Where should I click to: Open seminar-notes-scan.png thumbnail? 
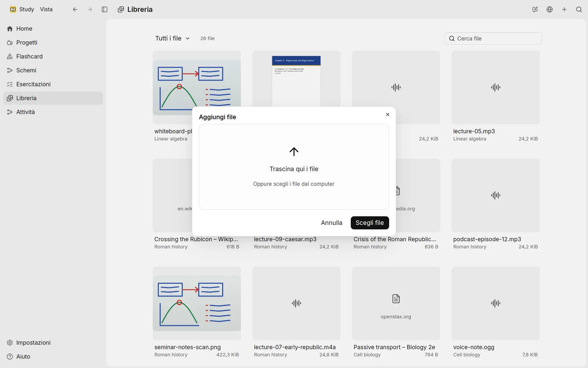197,303
